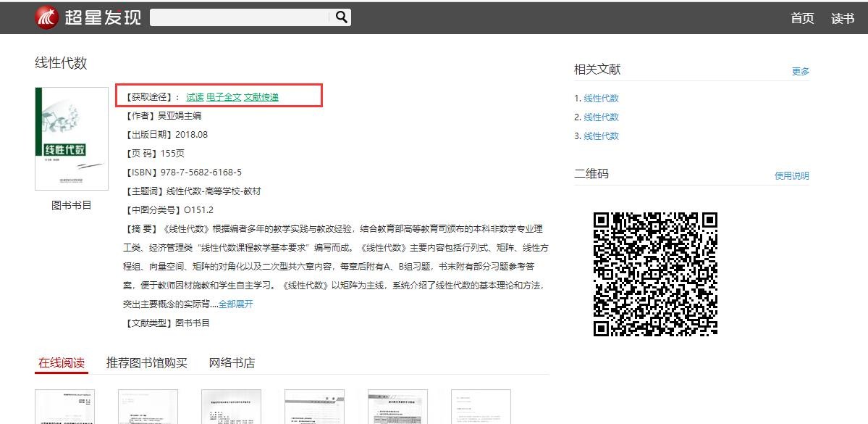Click 使用说明 next to 二维码
The width and height of the screenshot is (868, 424).
point(791,176)
